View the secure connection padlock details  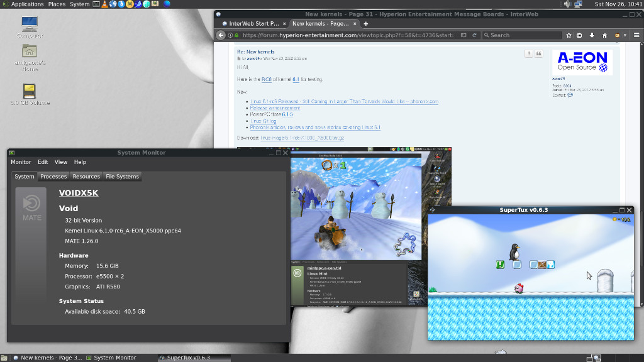pyautogui.click(x=236, y=35)
